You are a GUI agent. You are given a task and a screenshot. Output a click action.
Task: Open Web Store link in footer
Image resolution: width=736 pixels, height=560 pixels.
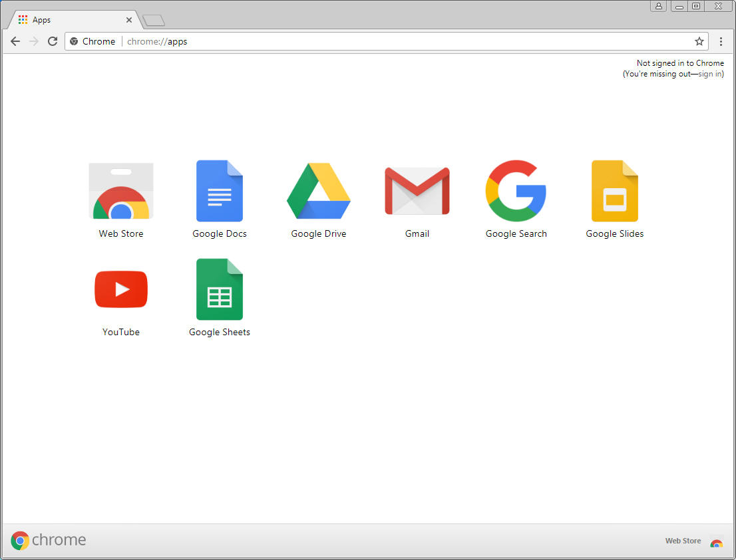click(694, 541)
